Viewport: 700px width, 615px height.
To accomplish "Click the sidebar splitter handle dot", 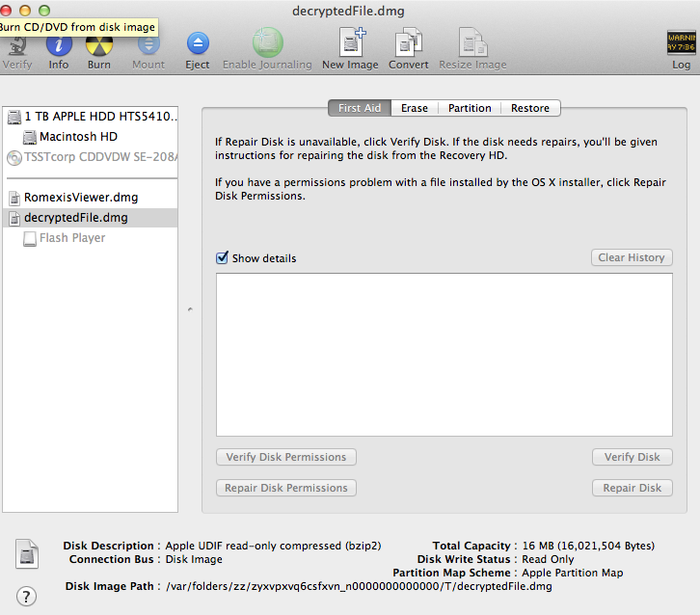I will coord(190,308).
